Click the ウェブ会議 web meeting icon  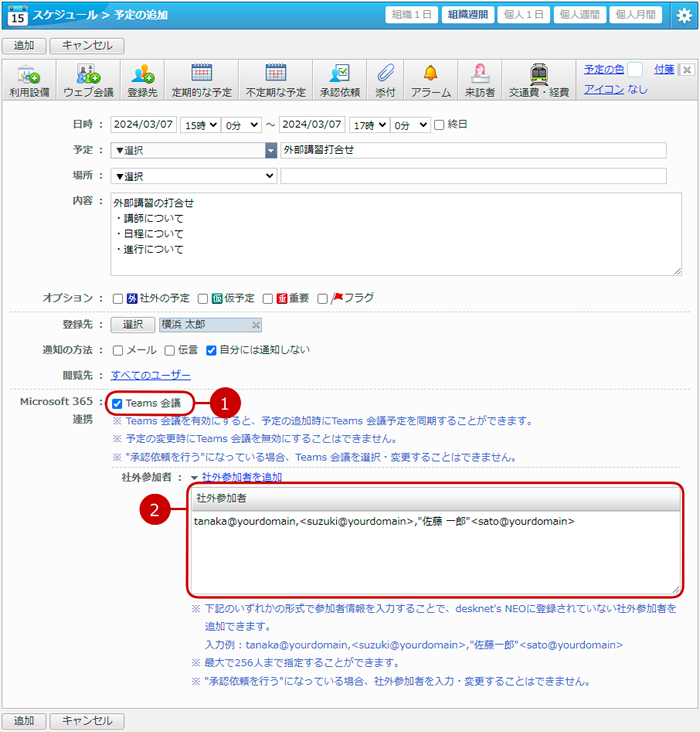tap(88, 80)
